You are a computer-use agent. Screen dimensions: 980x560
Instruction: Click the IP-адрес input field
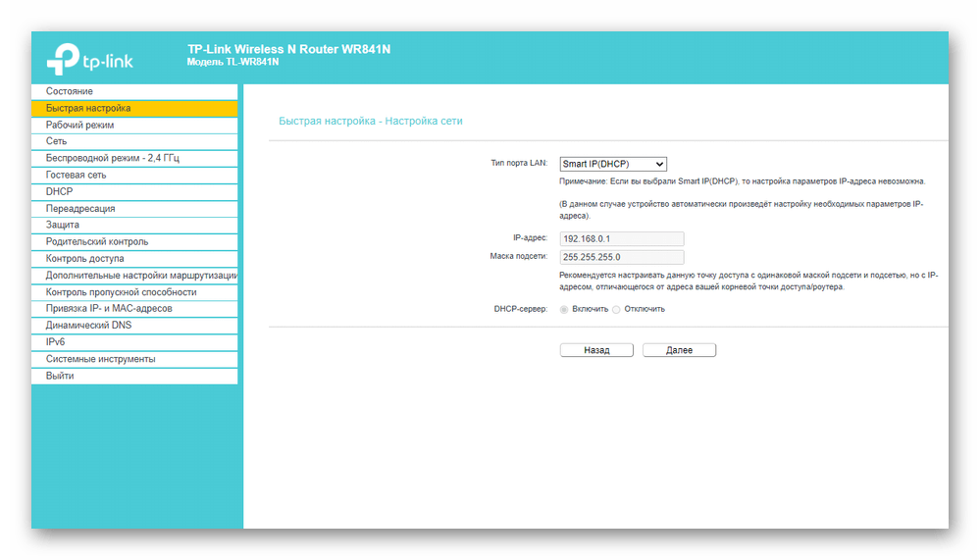point(621,238)
